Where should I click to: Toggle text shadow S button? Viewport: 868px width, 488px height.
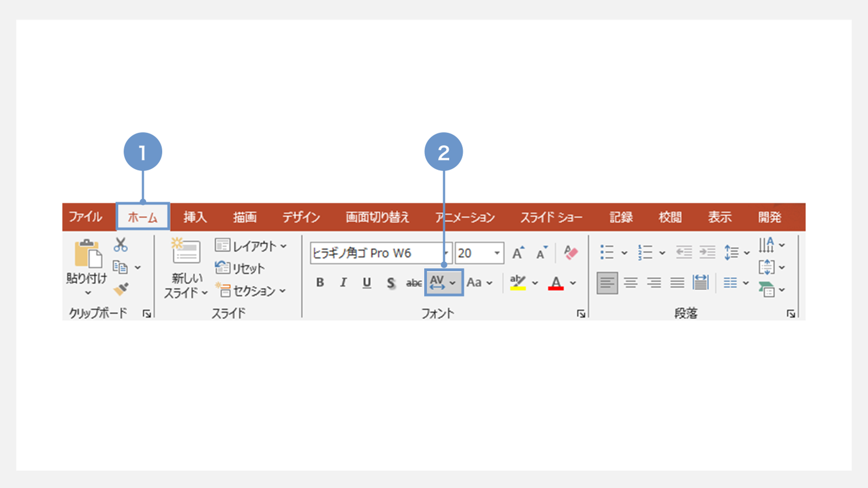click(391, 283)
